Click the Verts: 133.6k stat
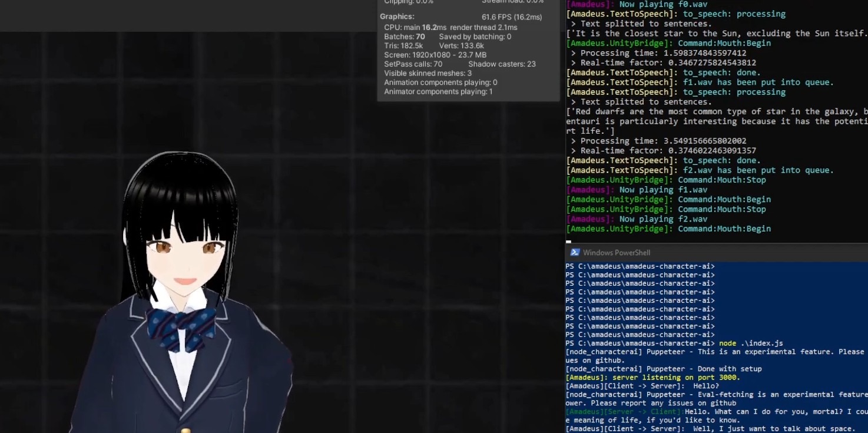 (462, 46)
